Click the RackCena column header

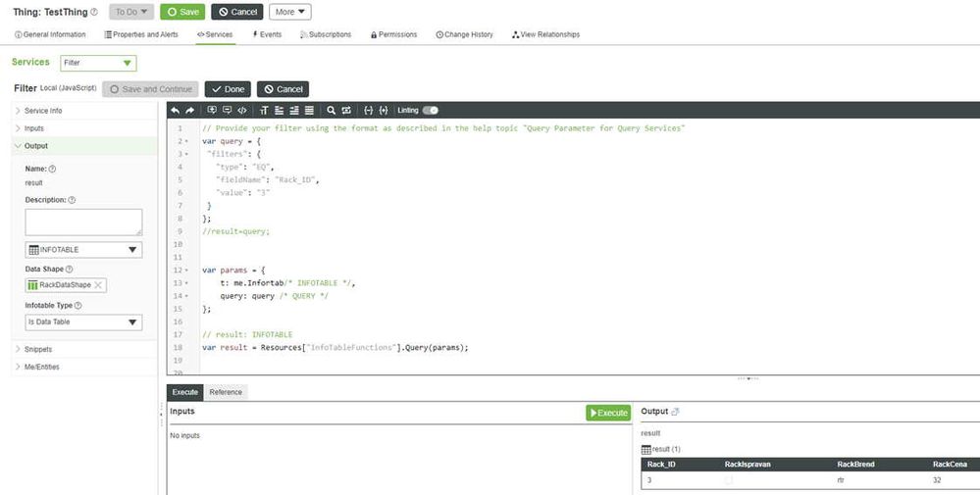(x=950, y=465)
